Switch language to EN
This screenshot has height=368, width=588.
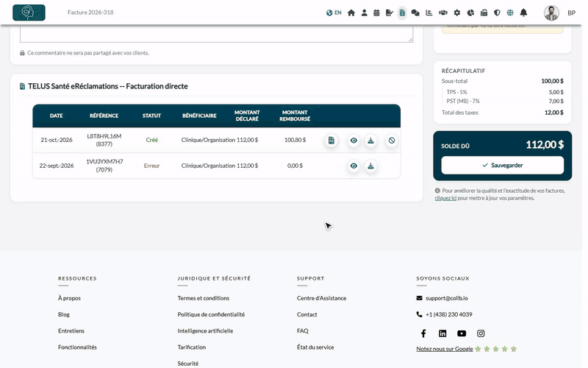point(334,13)
